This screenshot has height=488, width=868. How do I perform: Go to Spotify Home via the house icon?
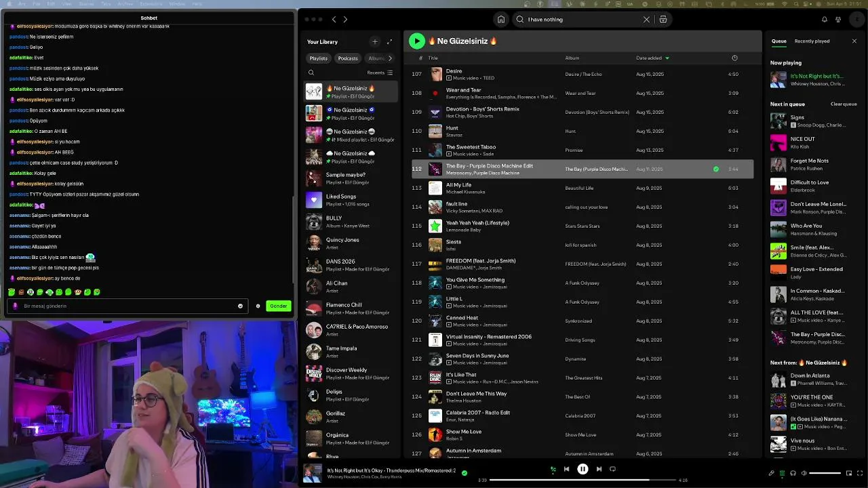coord(501,20)
